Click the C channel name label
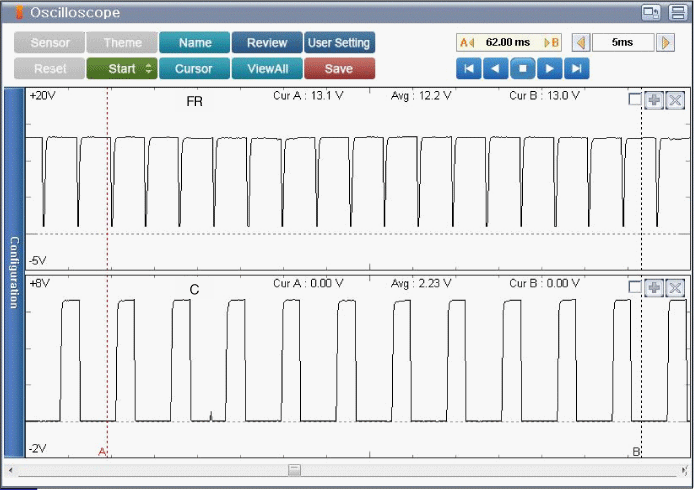Viewport: 694px width, 490px height. coord(194,289)
